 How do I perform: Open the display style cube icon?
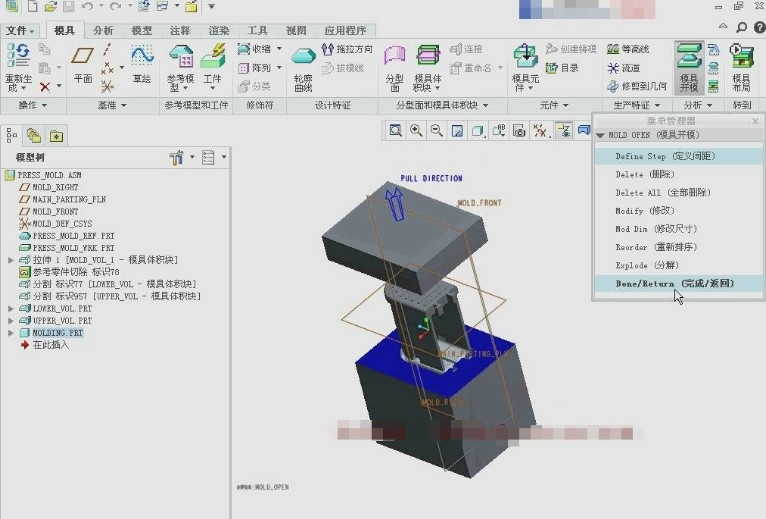[x=478, y=130]
